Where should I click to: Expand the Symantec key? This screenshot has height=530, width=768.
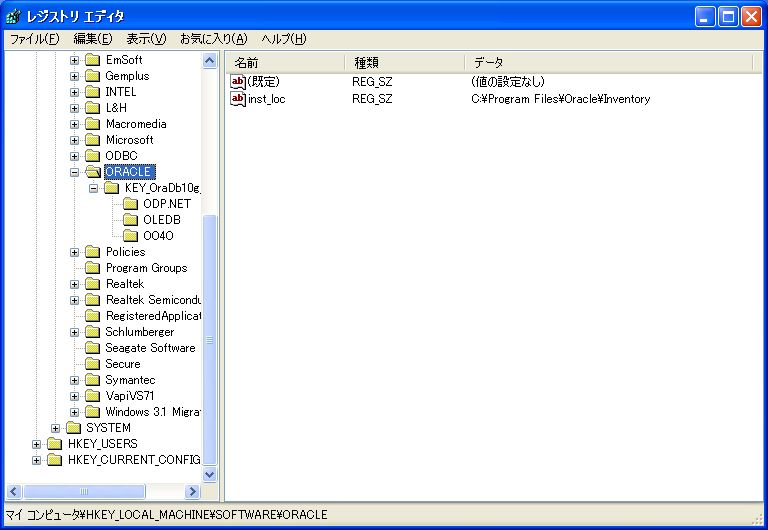click(74, 380)
